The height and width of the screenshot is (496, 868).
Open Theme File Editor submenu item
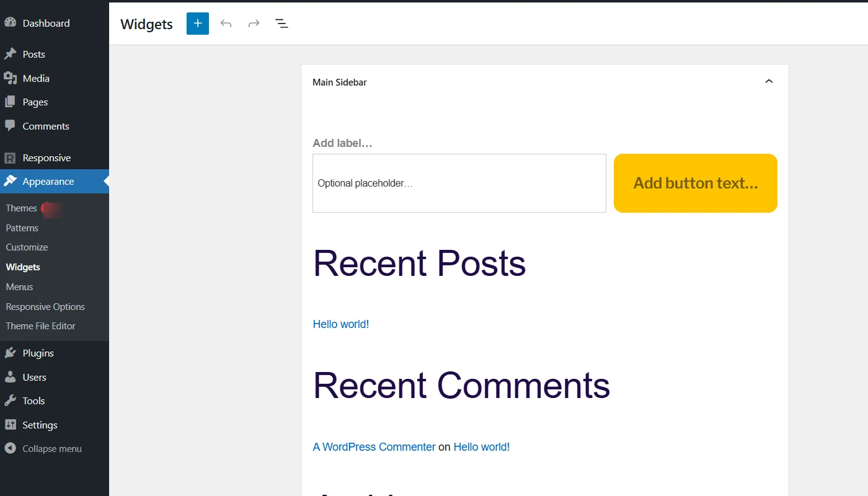(x=41, y=325)
